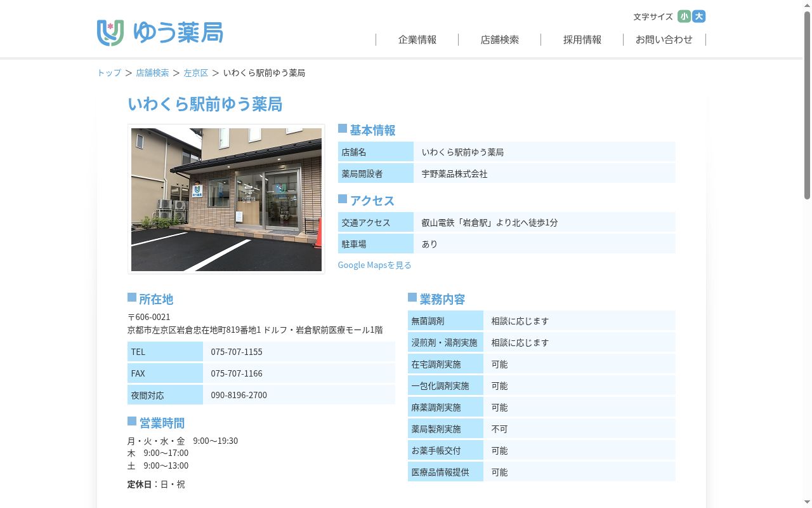Open the 企業情報 menu
This screenshot has width=812, height=508.
point(417,39)
